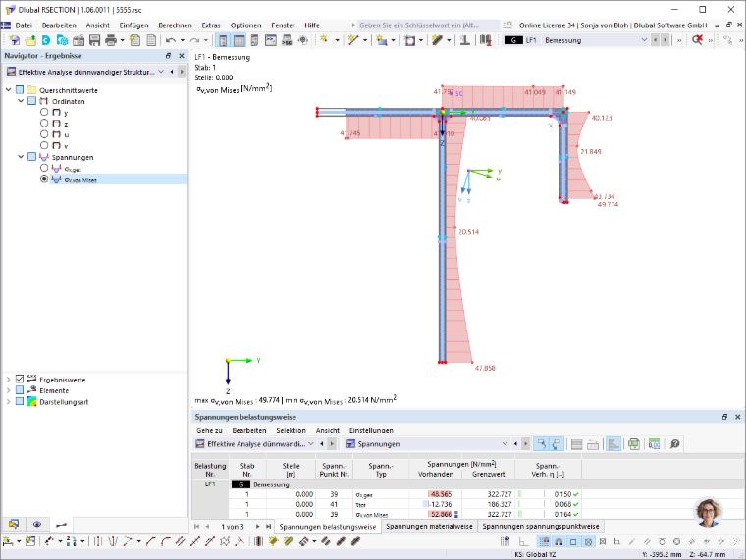Image resolution: width=746 pixels, height=560 pixels.
Task: Click the polygon shape tool icon in bottom toolbar
Action: 225,541
